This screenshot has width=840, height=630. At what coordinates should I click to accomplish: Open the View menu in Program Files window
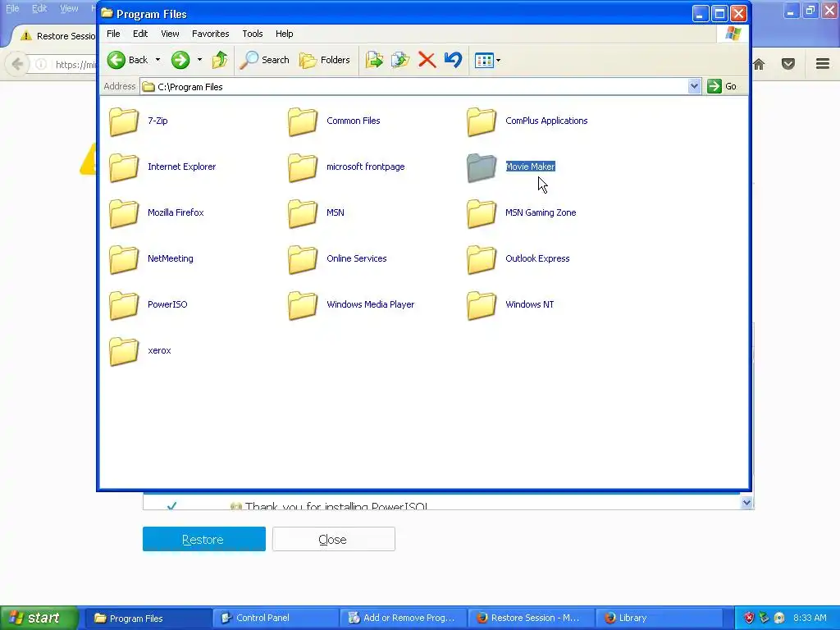170,34
